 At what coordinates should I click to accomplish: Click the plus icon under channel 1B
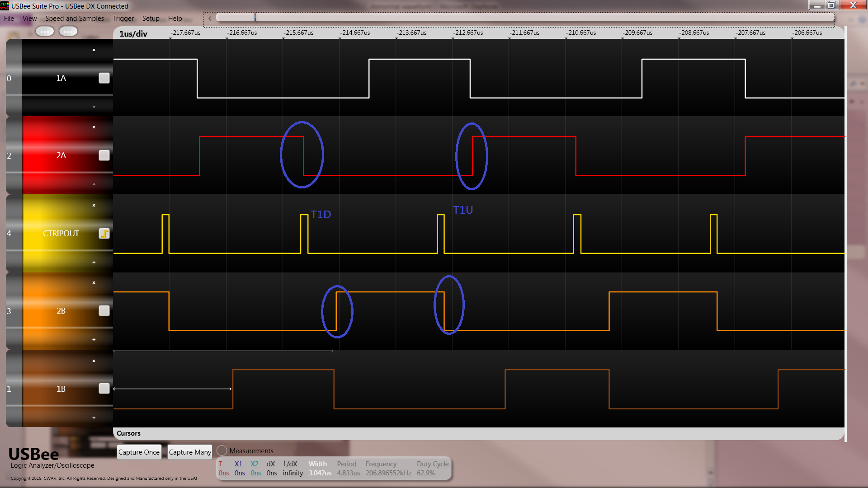pyautogui.click(x=94, y=418)
